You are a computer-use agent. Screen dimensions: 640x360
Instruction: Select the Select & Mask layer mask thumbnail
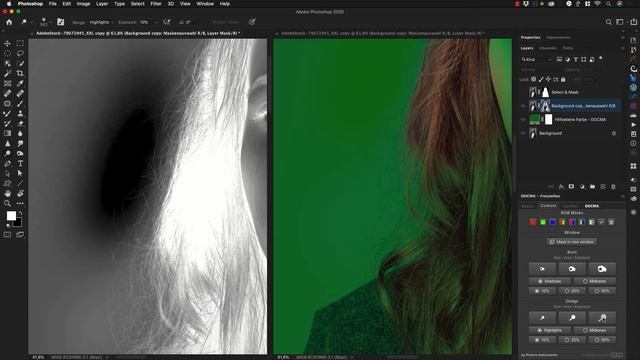tap(545, 92)
